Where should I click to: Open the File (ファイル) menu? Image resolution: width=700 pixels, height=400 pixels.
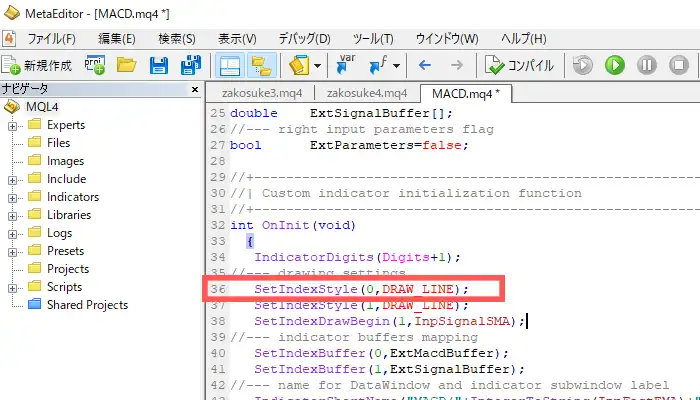pos(51,39)
